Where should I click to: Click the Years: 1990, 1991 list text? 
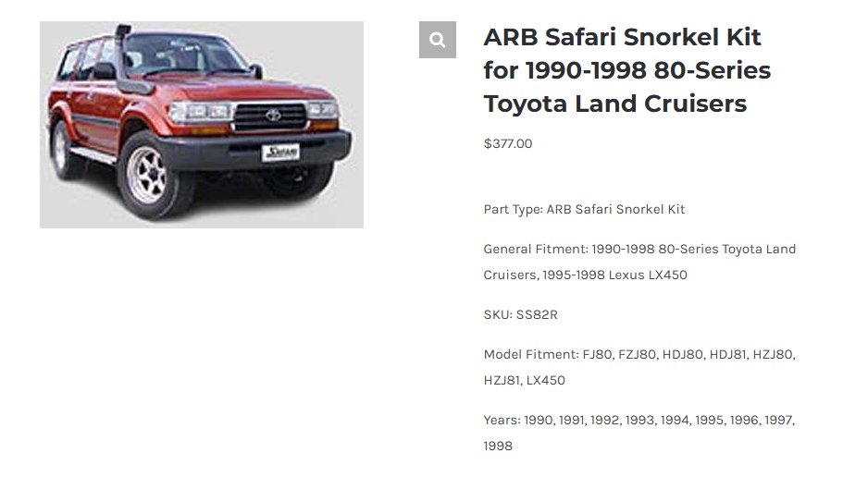(x=639, y=433)
